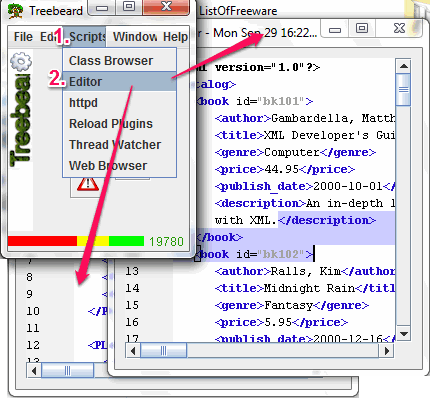This screenshot has width=430, height=398.
Task: Maximize the front editor window
Action: click(362, 29)
